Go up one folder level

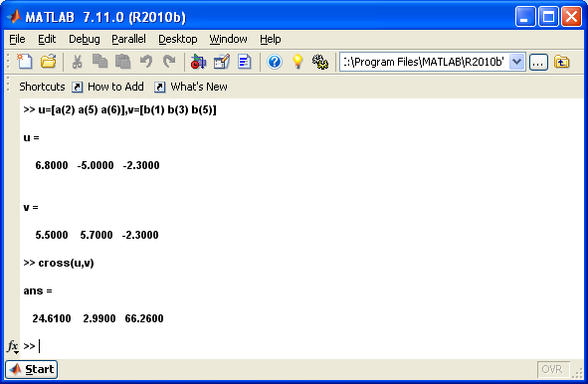point(561,62)
